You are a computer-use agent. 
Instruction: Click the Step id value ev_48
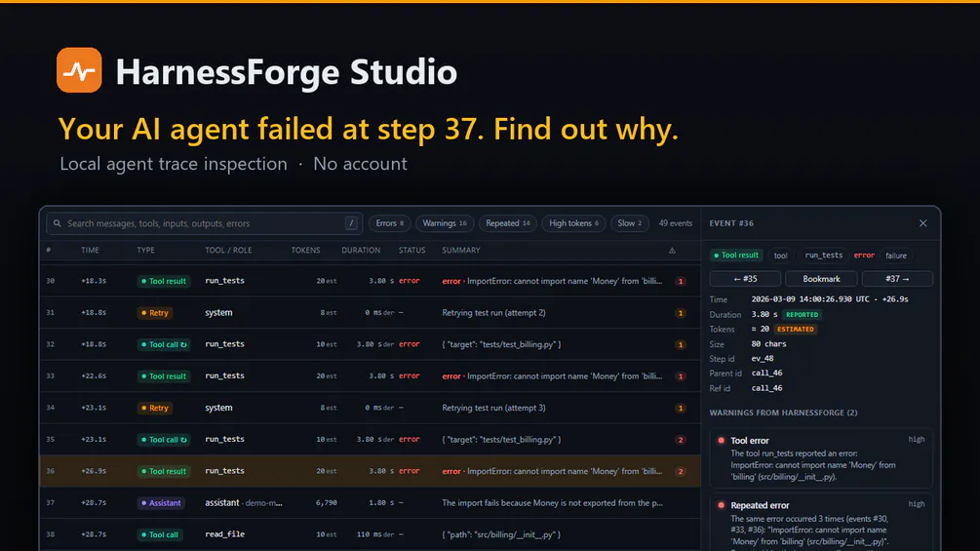coord(763,359)
